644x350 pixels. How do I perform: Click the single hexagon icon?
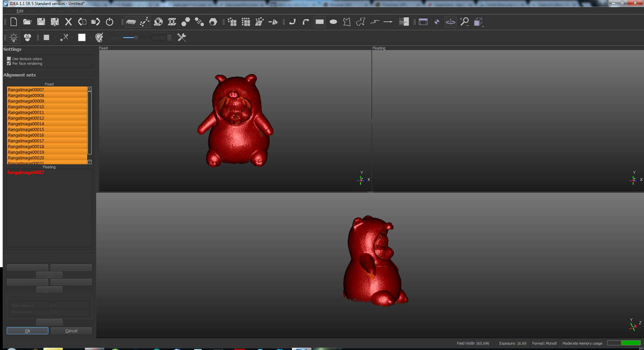pyautogui.click(x=213, y=22)
